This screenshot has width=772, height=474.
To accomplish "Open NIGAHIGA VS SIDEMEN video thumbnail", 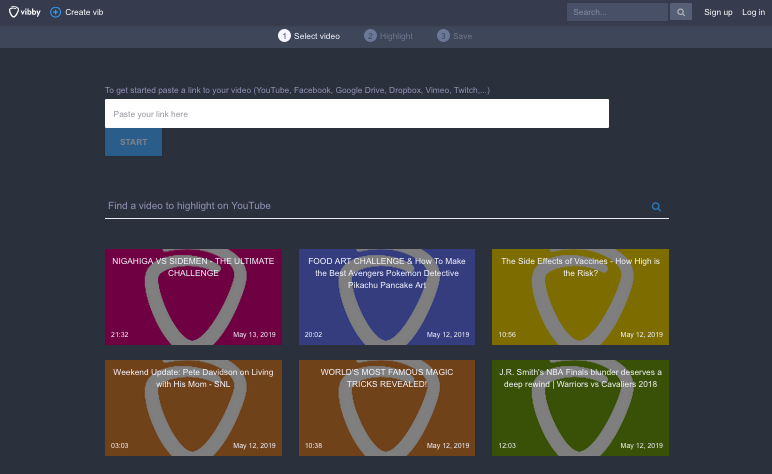I will pyautogui.click(x=193, y=297).
